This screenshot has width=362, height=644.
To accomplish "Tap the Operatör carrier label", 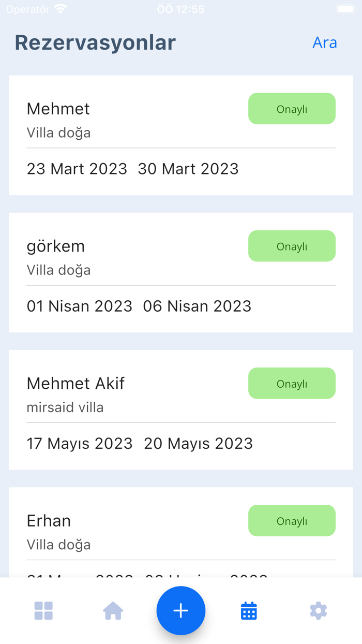I will 28,8.
